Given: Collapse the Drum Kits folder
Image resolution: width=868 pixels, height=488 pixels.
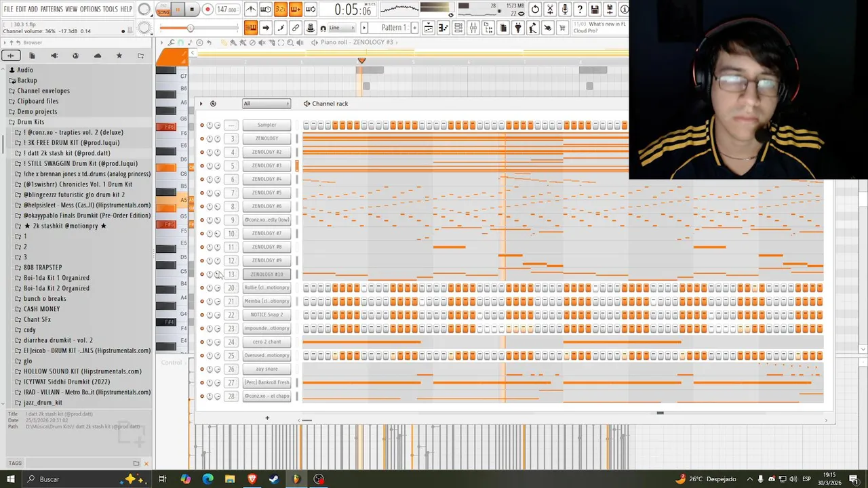Looking at the screenshot, I should [30, 122].
